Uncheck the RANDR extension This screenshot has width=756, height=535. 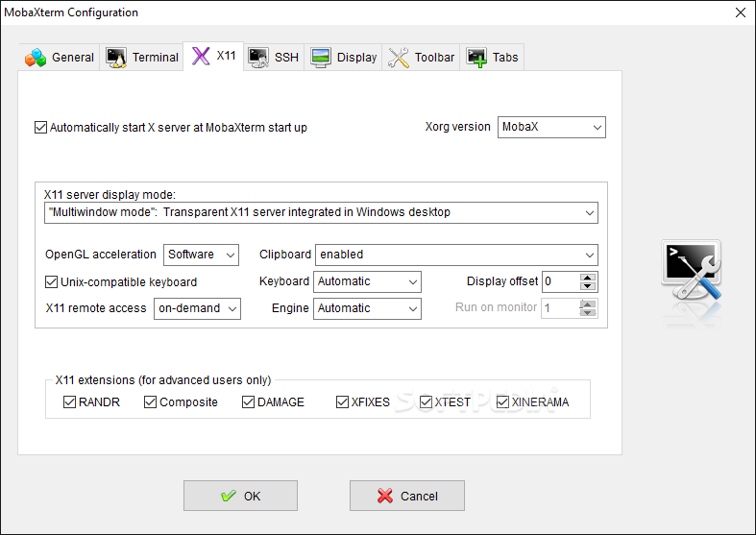(69, 402)
